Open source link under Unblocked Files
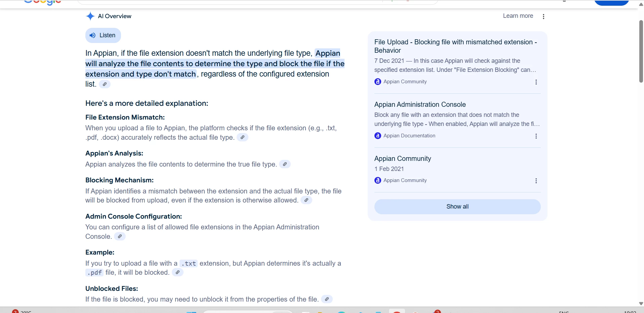Viewport: 644px width, 313px height. pyautogui.click(x=327, y=299)
